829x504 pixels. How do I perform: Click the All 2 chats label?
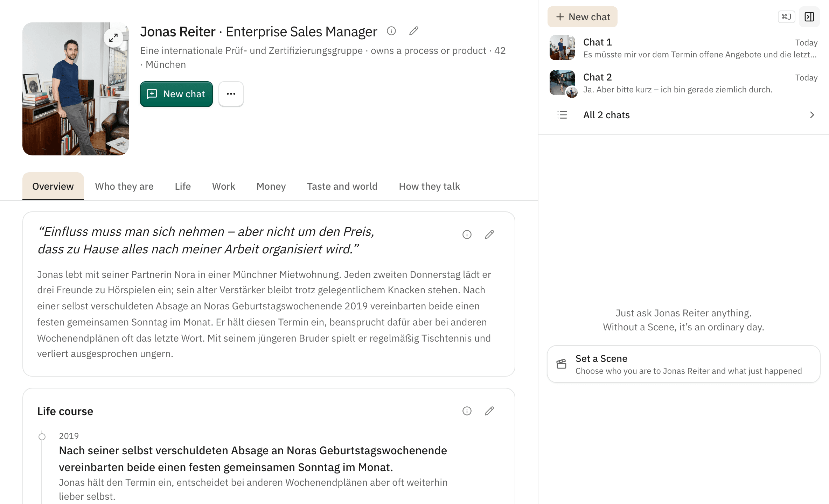click(x=606, y=115)
